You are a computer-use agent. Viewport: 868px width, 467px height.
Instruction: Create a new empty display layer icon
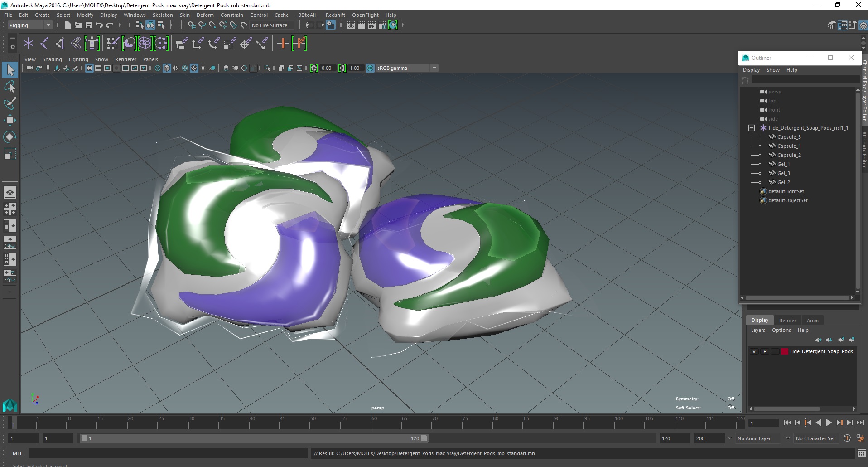841,340
